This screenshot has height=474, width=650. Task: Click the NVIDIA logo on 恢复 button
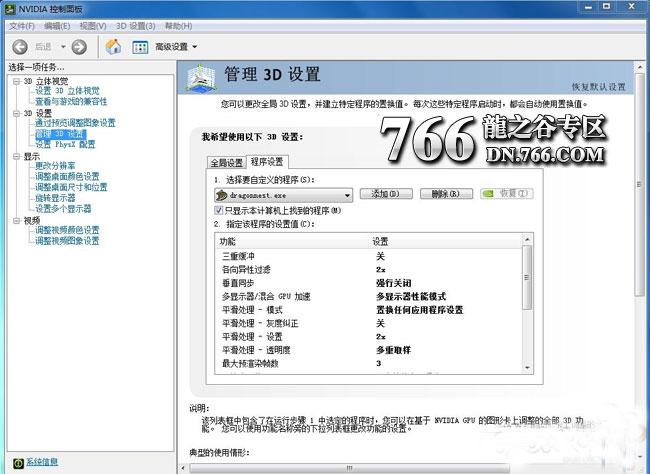point(489,194)
